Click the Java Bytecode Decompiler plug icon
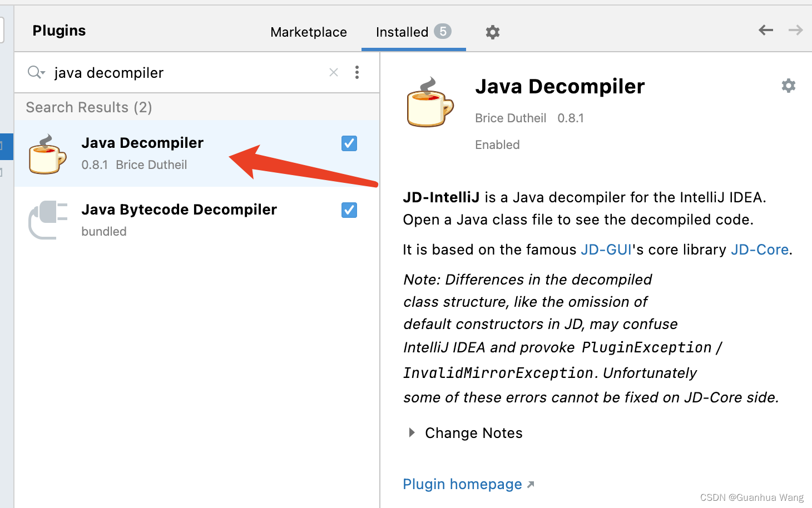The height and width of the screenshot is (508, 812). [x=47, y=220]
